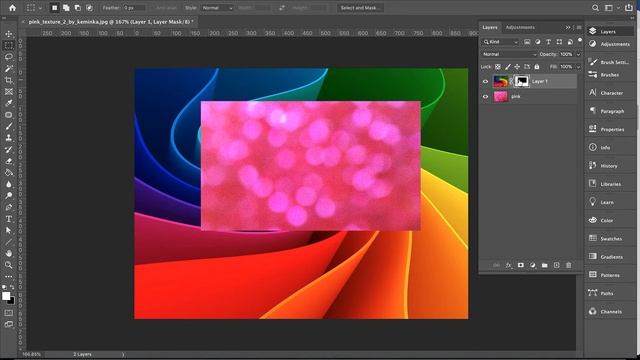Image resolution: width=640 pixels, height=360 pixels.
Task: Click the Home icon in options bar
Action: tap(12, 8)
